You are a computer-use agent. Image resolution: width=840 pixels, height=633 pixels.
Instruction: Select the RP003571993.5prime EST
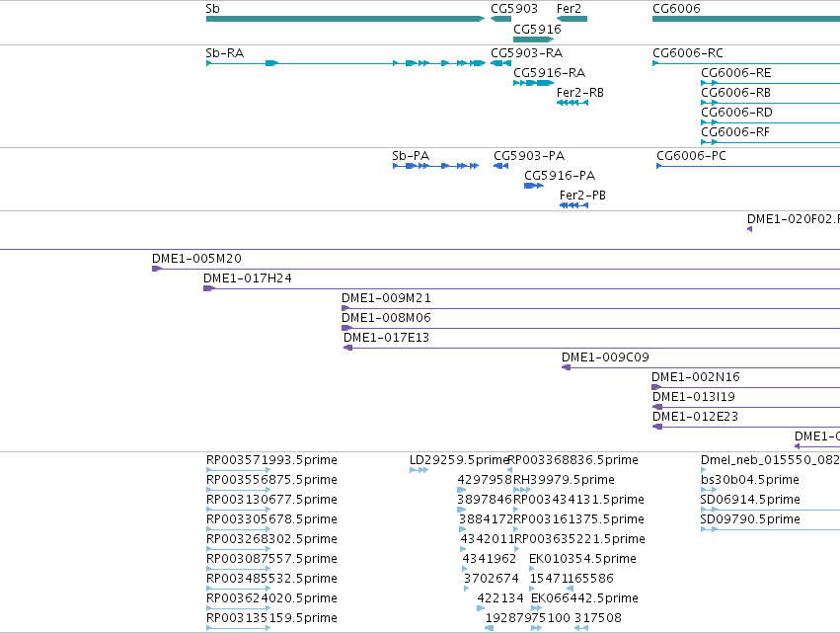point(239,470)
